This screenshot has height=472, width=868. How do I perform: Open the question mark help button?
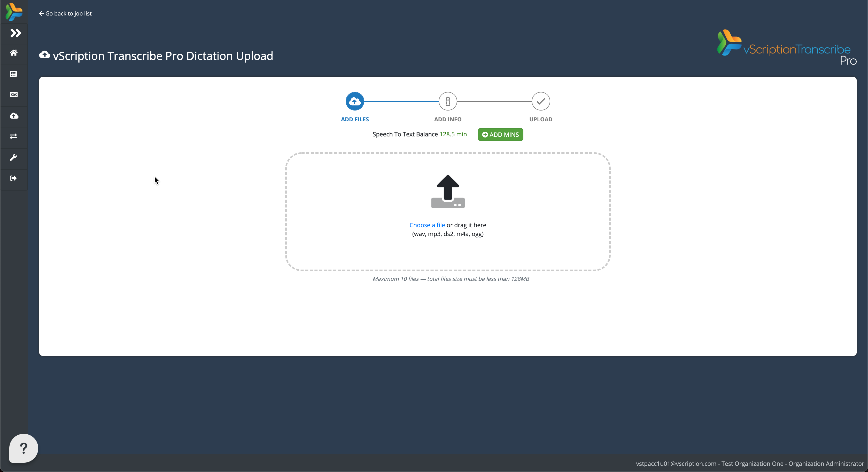24,448
